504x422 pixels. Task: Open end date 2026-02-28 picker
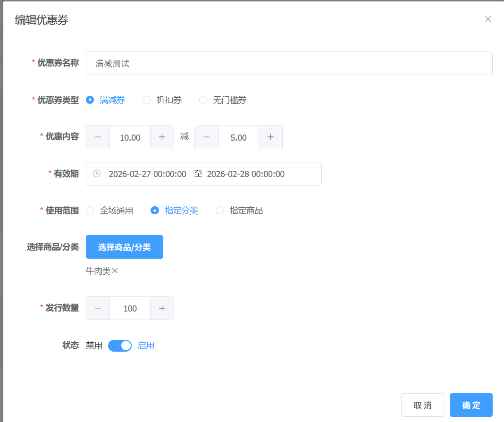coord(245,174)
